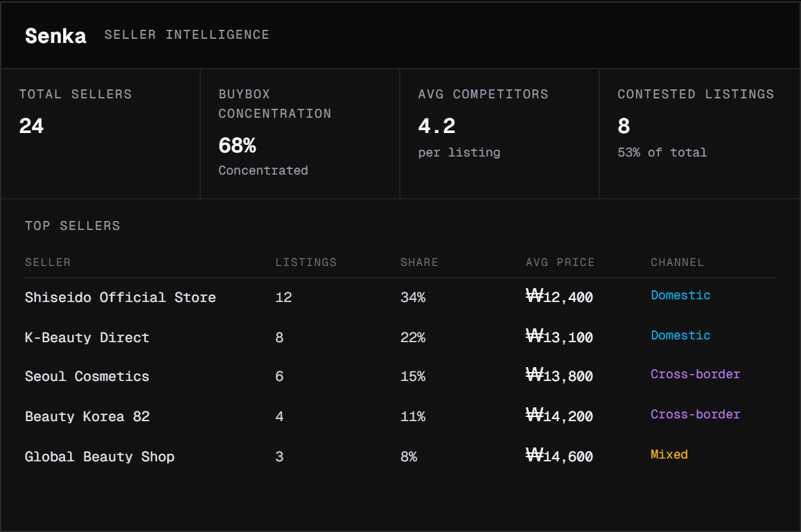Click the ₩14,200 average price

click(x=559, y=416)
